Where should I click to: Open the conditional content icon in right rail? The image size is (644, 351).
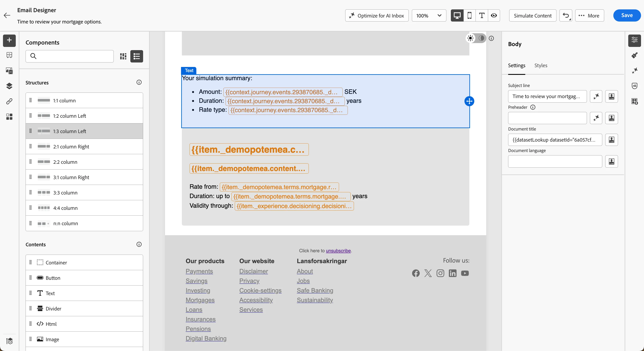634,101
